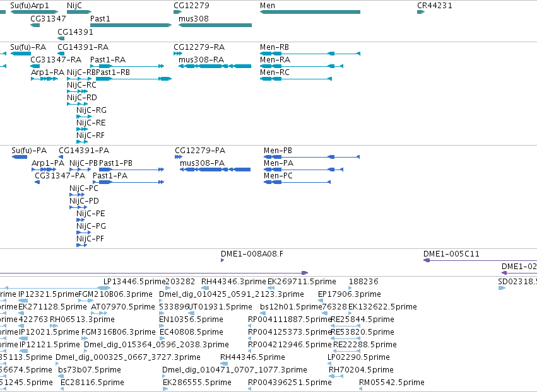Select the mus308 gene label in top track
537x392 pixels.
(194, 18)
